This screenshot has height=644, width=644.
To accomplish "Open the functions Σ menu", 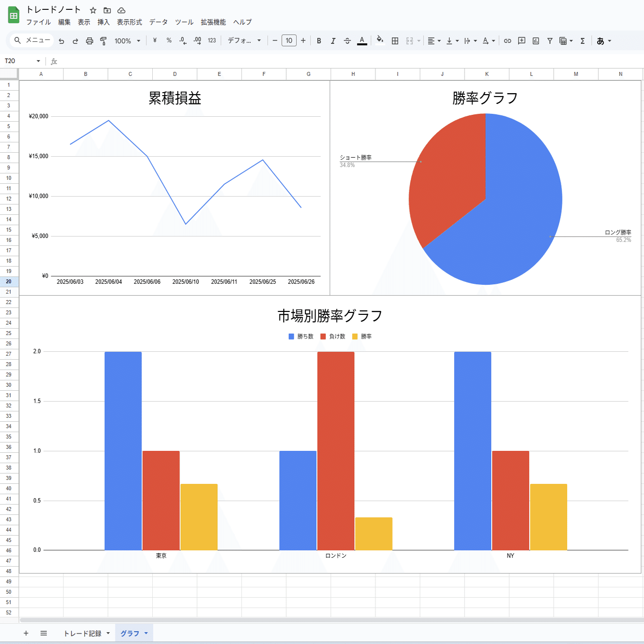I will pyautogui.click(x=582, y=41).
